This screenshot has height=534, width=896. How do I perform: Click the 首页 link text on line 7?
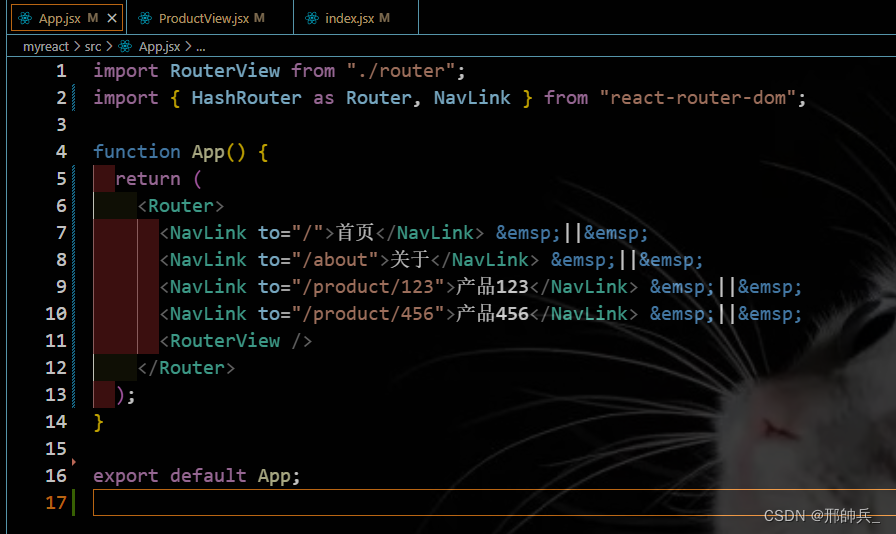[x=355, y=233]
